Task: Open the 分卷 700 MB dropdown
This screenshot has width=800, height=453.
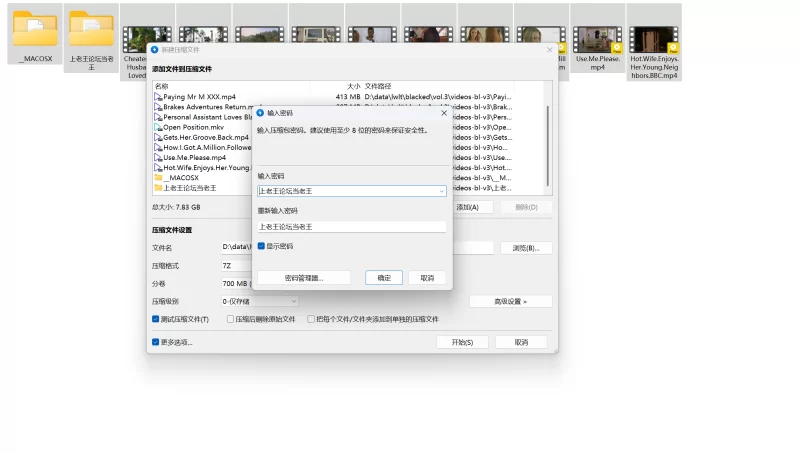Action: click(x=237, y=284)
